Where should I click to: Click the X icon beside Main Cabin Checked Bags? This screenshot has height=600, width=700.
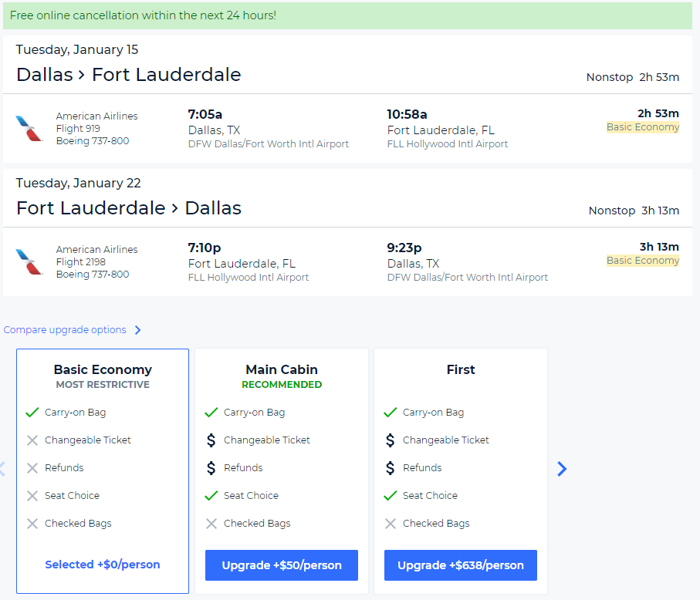(211, 524)
